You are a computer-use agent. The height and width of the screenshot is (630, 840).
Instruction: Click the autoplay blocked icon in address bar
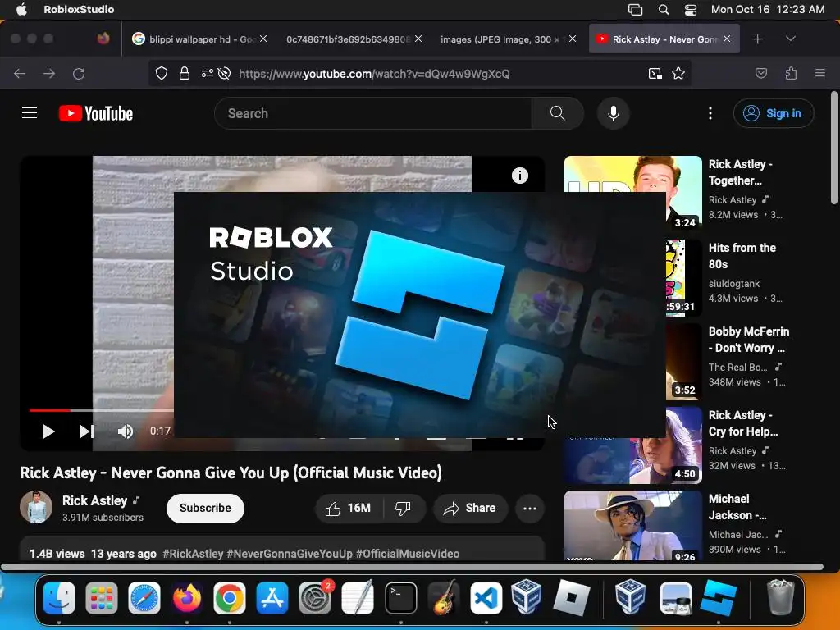click(225, 73)
